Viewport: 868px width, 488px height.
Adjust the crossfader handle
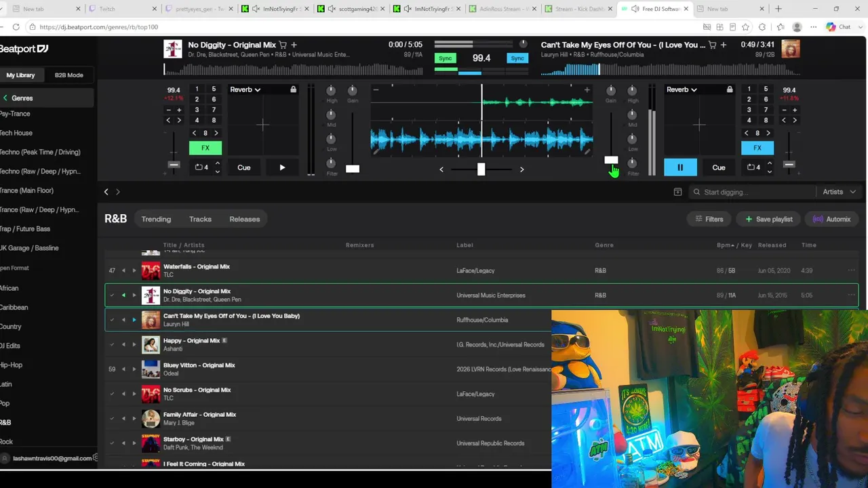481,169
